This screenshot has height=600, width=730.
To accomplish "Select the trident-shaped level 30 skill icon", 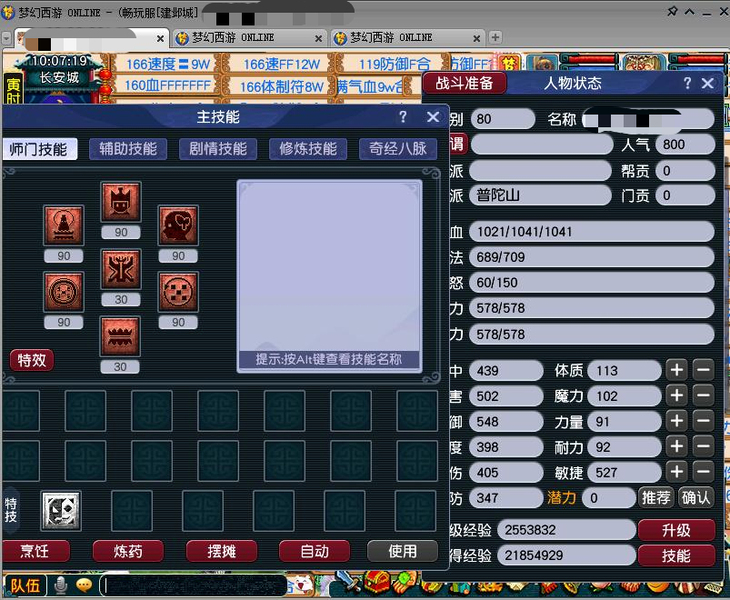I will [121, 269].
